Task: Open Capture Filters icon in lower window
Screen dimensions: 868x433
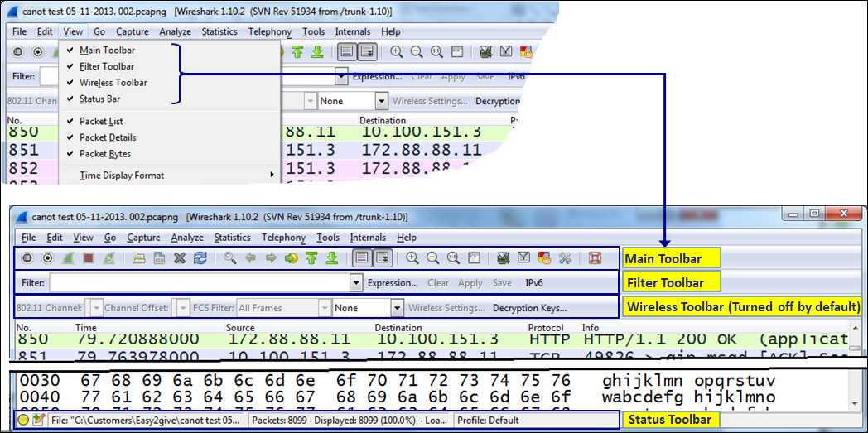Action: tap(504, 257)
